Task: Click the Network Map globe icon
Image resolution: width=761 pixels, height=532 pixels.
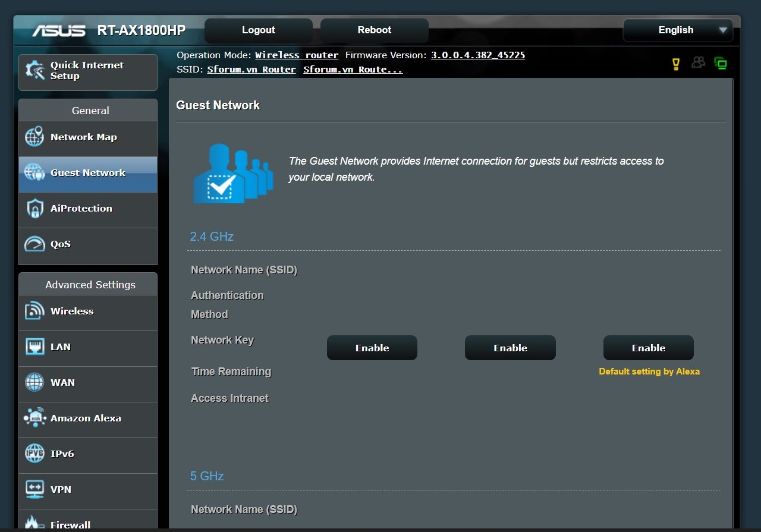Action: 34,137
